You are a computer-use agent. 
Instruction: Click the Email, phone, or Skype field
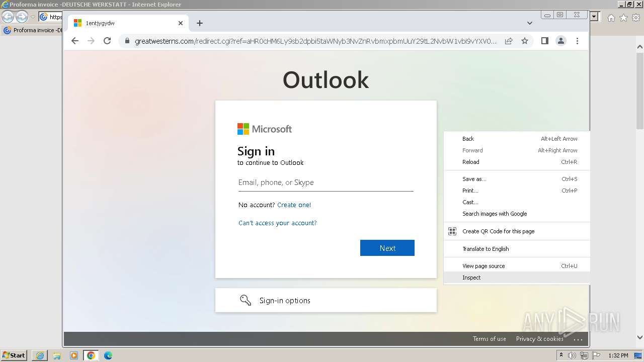pos(326,183)
